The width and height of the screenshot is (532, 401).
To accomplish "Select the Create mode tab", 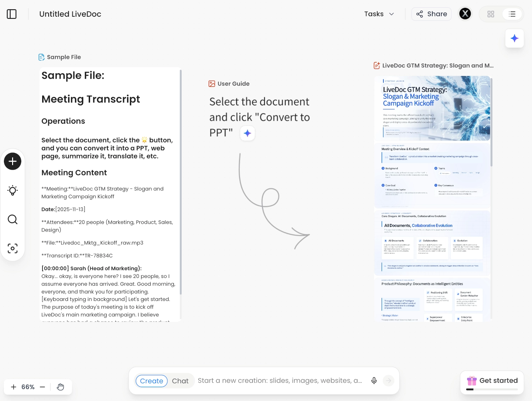I will click(x=151, y=381).
